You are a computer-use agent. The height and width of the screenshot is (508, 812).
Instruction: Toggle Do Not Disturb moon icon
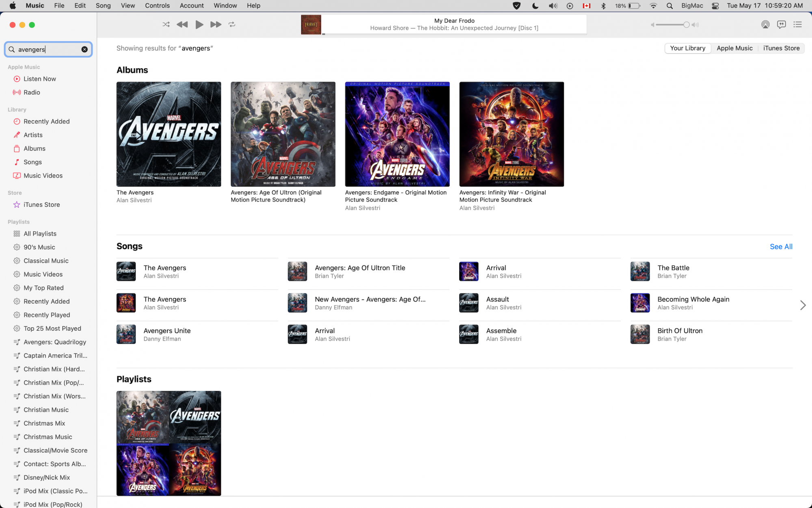click(535, 6)
